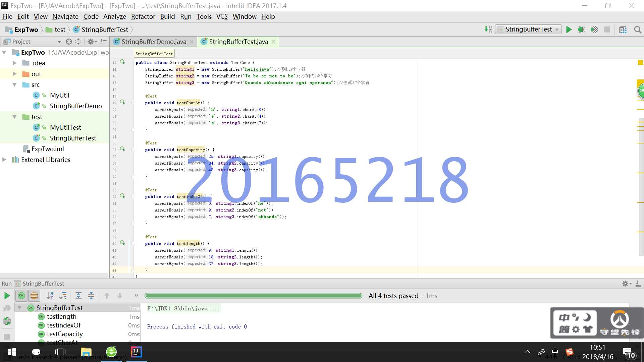Viewport: 644px width, 362px height.
Task: Sort tests alphabetically
Action: click(50, 296)
